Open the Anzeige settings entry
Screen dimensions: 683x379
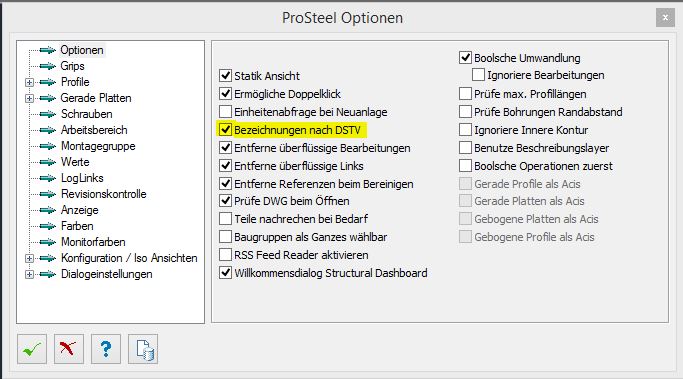pos(80,210)
